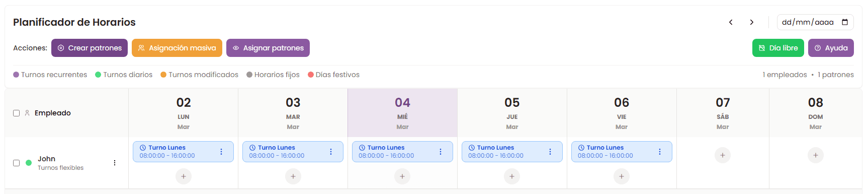Open calendar picker icon in date field
The width and height of the screenshot is (868, 194).
click(x=845, y=22)
